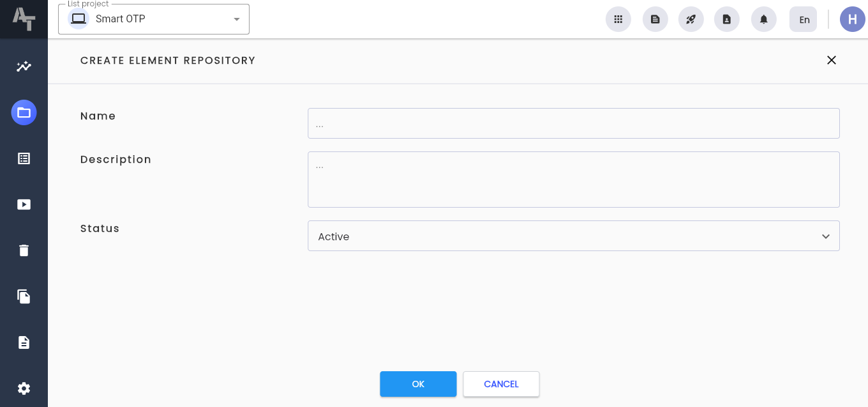Click the copy documents icon in sidebar

(x=24, y=296)
